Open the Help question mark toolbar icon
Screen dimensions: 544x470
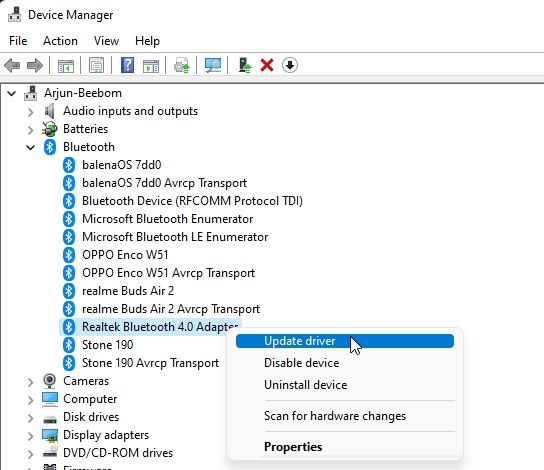pyautogui.click(x=127, y=65)
